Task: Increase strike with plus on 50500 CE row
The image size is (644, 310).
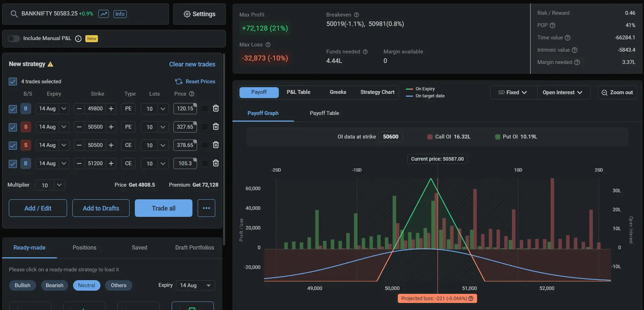Action: (111, 145)
